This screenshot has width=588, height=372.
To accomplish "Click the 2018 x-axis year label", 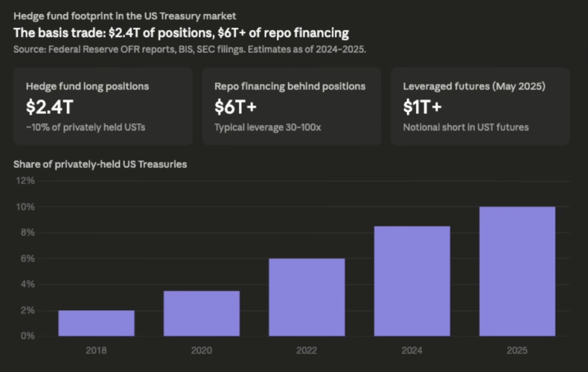I will pos(96,350).
